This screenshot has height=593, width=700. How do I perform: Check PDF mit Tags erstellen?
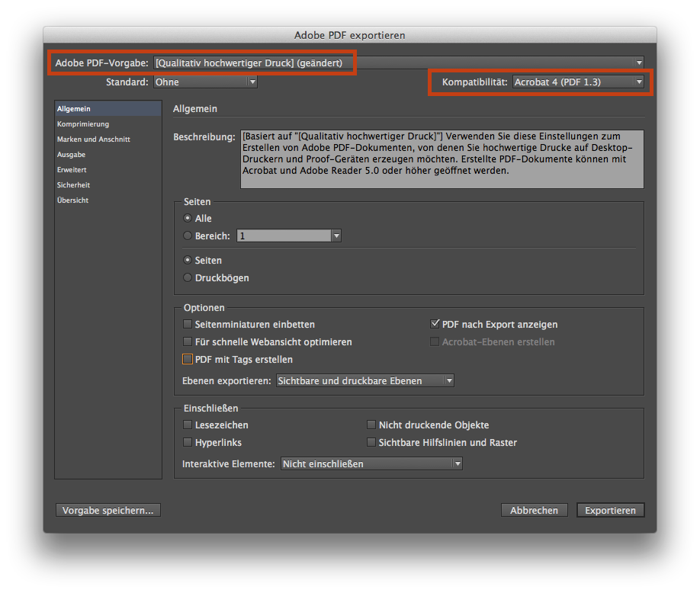[x=187, y=359]
